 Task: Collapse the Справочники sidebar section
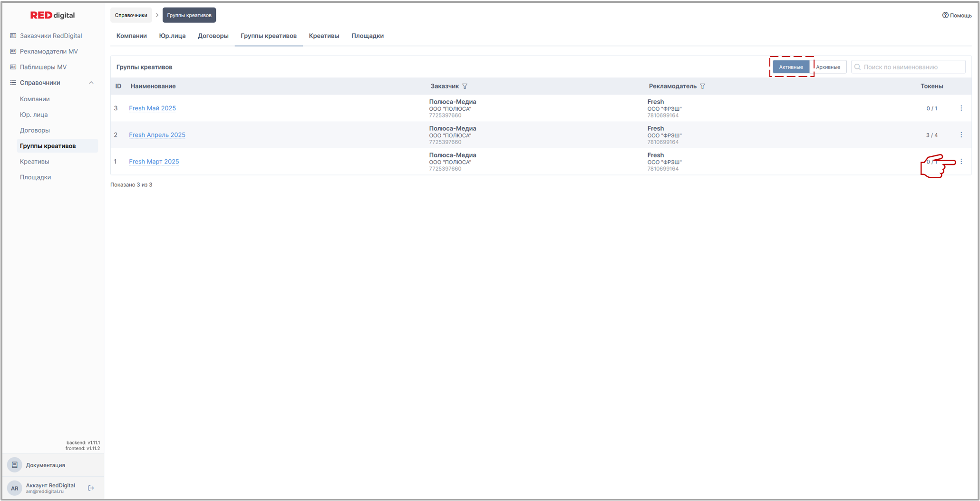point(91,83)
